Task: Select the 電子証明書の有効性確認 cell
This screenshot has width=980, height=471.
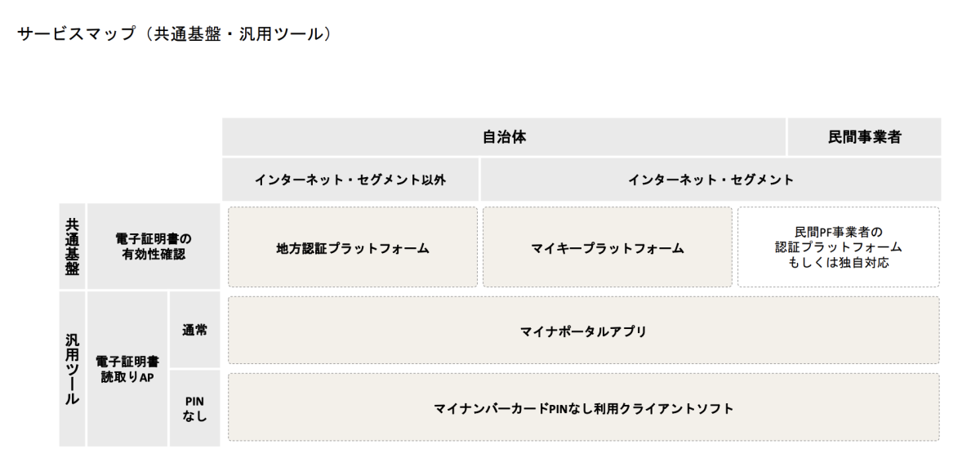Action: point(154,247)
